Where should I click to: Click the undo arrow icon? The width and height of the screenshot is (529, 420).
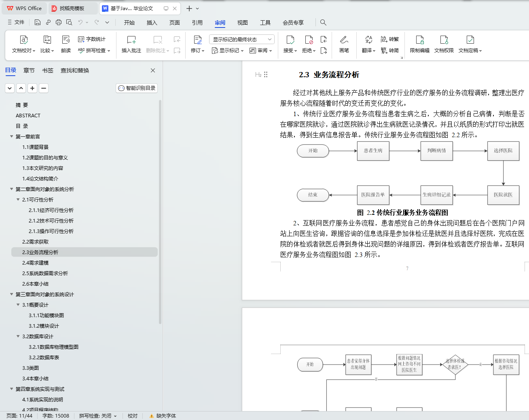80,22
